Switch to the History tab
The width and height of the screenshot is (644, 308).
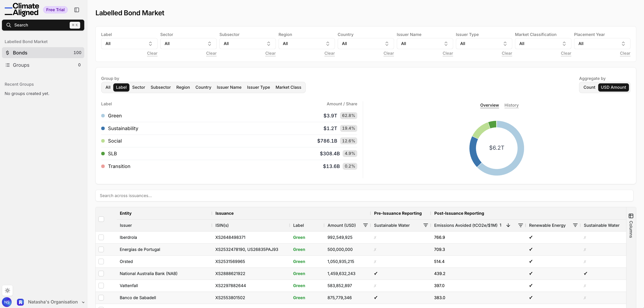pos(511,105)
